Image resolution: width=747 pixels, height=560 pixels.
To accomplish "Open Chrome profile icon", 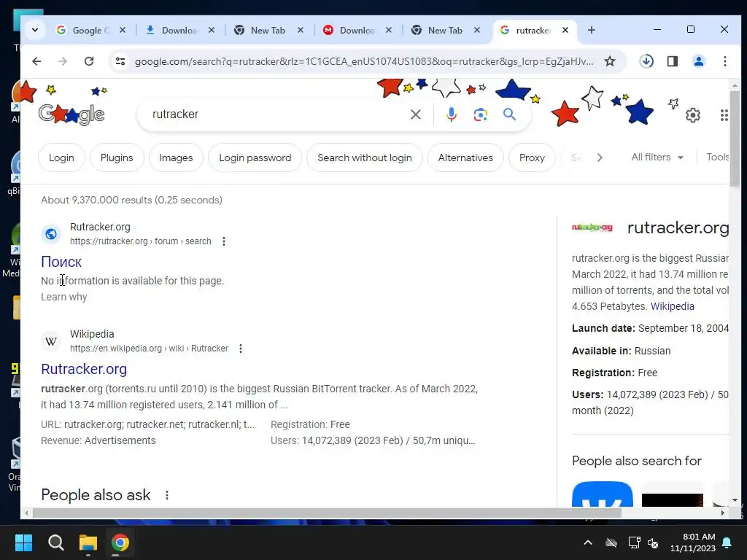I will point(699,61).
